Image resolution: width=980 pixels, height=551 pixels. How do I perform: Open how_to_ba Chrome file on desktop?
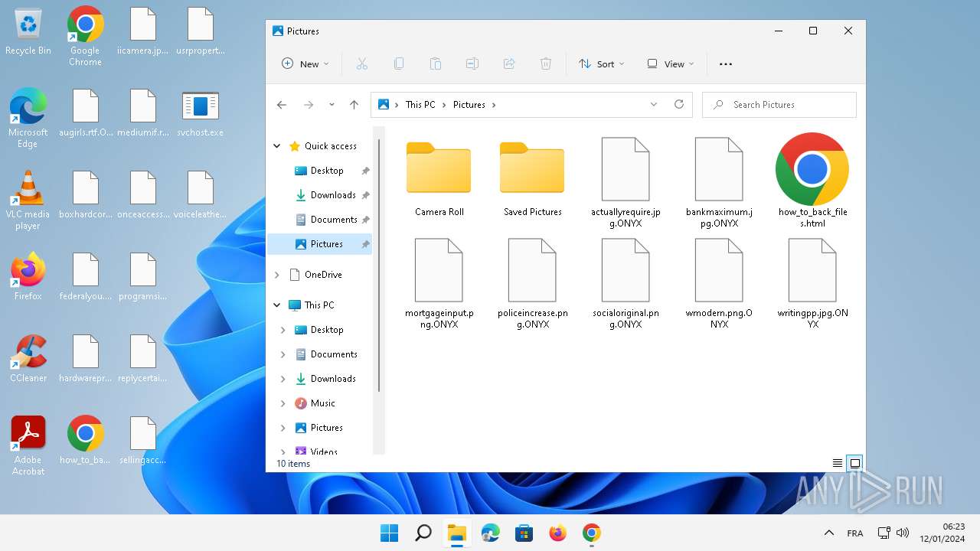tap(86, 440)
